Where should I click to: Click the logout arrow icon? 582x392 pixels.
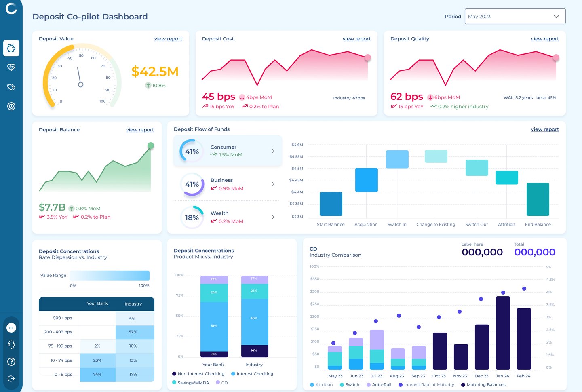pos(11,379)
